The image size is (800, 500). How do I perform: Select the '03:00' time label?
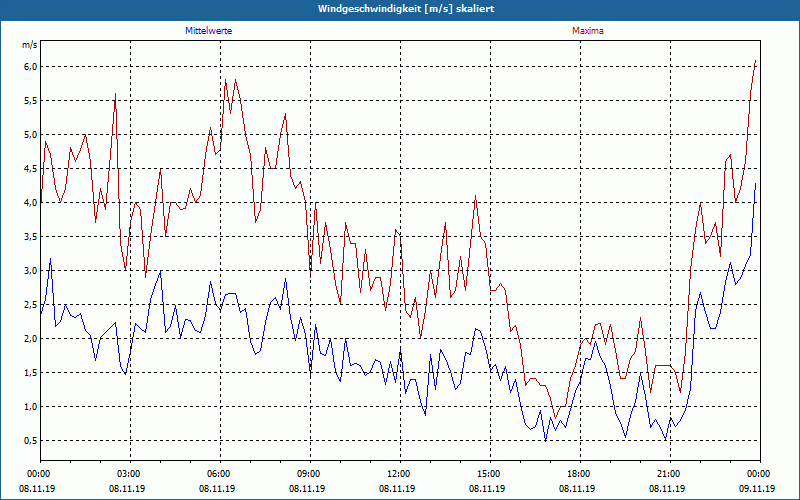pyautogui.click(x=127, y=474)
